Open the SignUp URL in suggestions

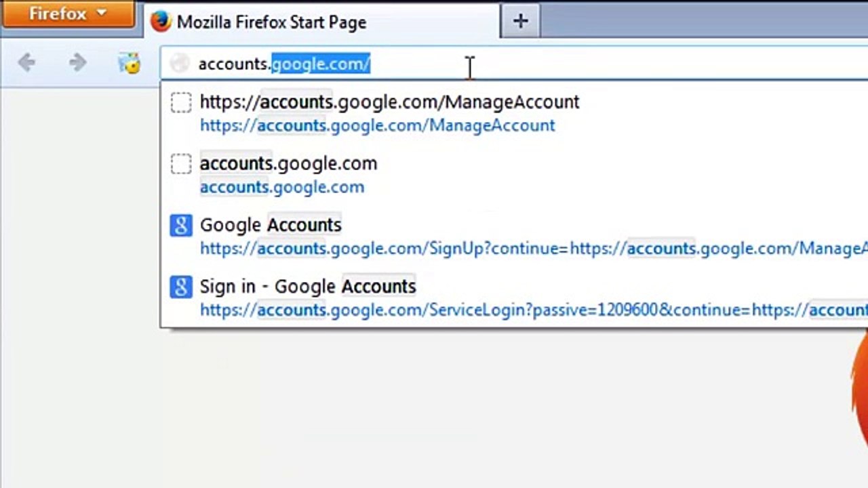click(533, 249)
